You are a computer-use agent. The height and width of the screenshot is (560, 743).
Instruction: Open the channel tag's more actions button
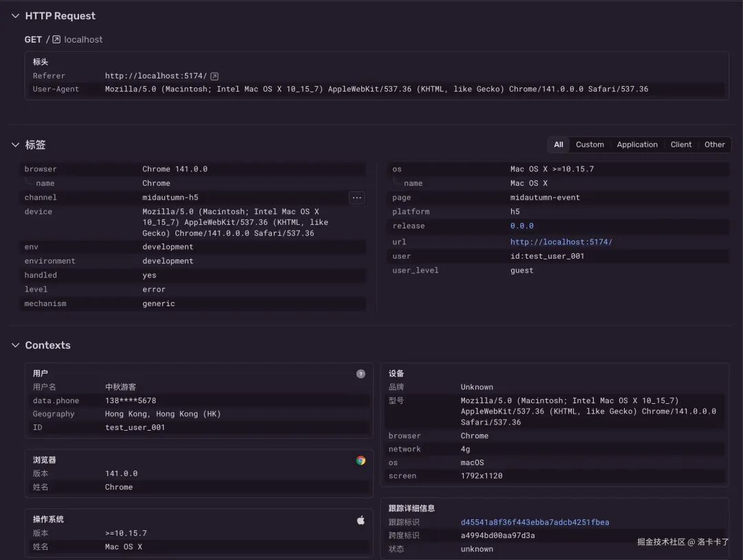click(x=357, y=197)
